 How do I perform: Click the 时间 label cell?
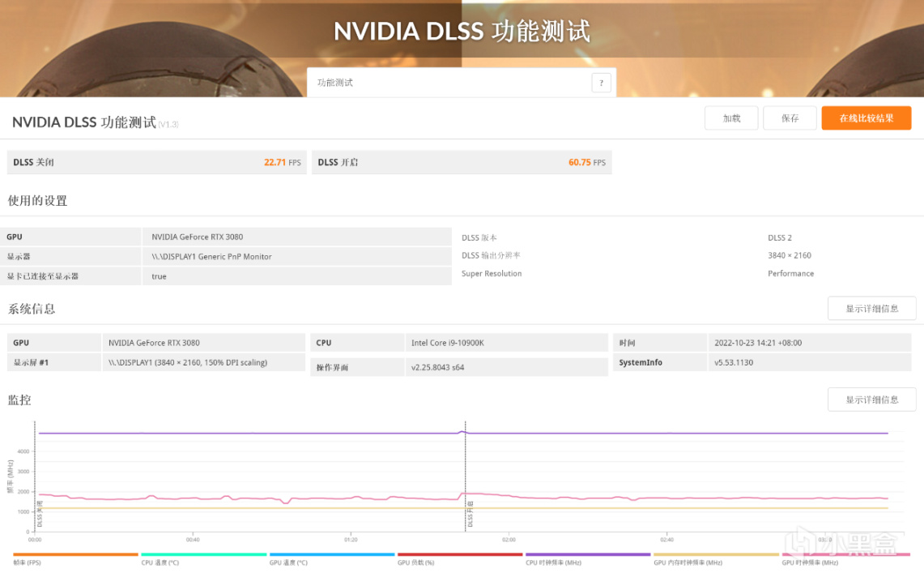[660, 343]
